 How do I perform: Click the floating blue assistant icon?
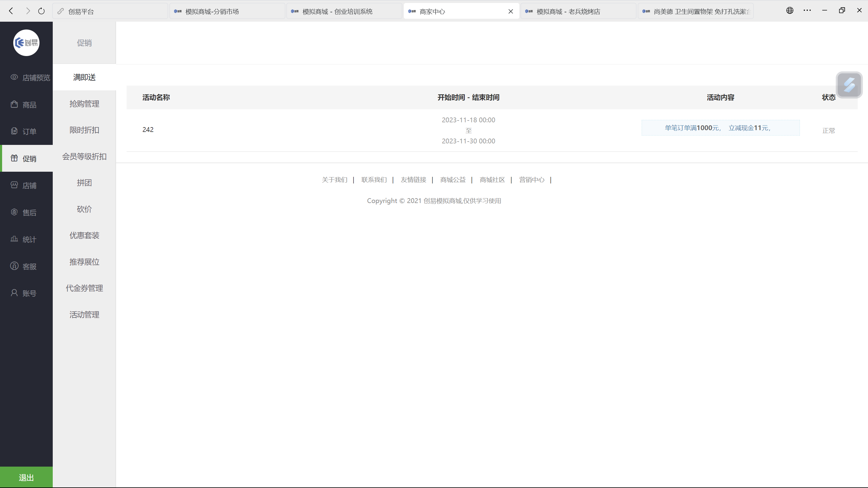coord(849,85)
